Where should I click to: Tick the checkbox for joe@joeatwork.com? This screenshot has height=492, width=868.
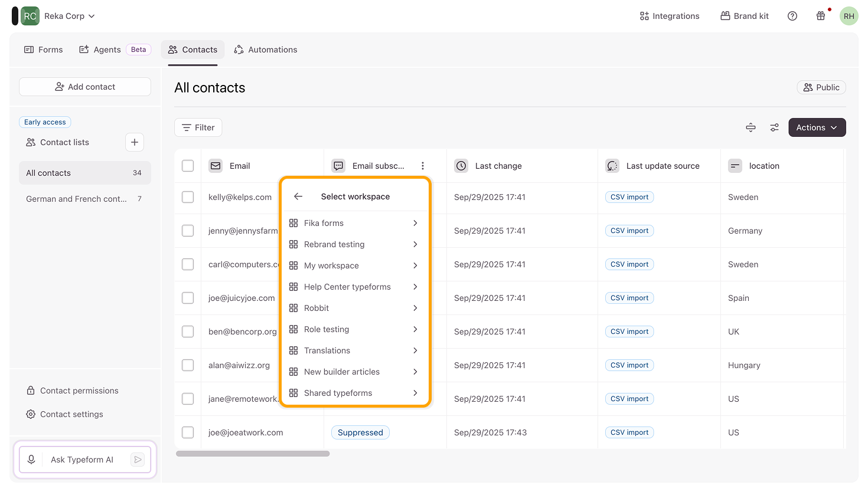(188, 432)
